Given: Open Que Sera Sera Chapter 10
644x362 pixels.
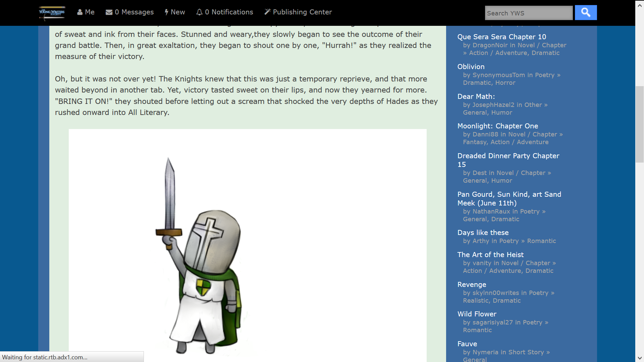Looking at the screenshot, I should click(502, 37).
